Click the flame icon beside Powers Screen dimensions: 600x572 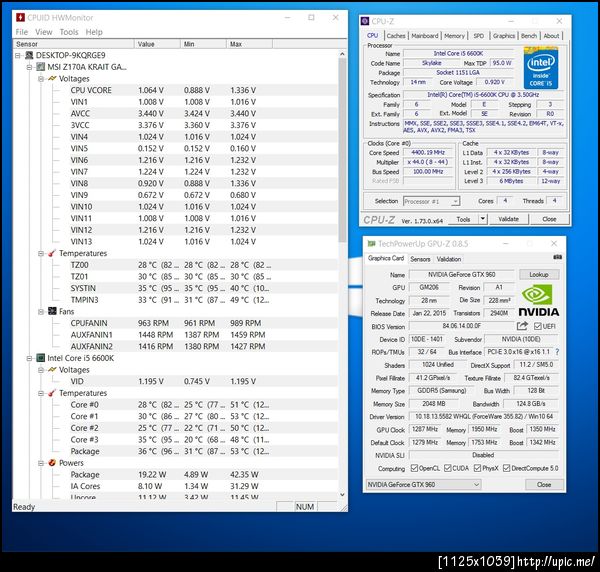52,463
